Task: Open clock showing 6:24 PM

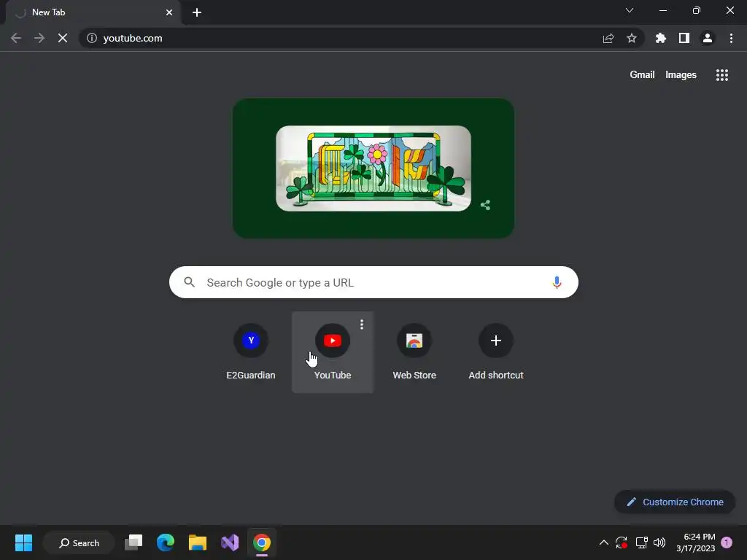Action: (695, 542)
